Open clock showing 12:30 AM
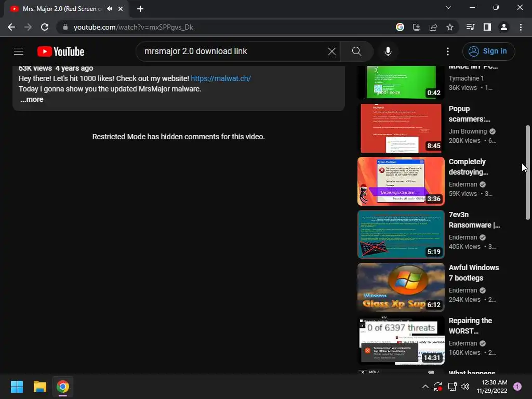The height and width of the screenshot is (399, 532). click(x=492, y=387)
